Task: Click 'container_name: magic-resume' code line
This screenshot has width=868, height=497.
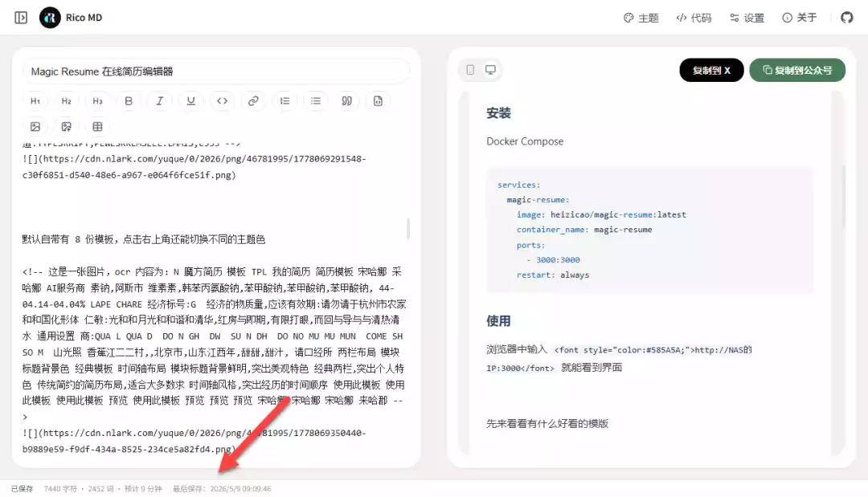Action: (x=584, y=230)
